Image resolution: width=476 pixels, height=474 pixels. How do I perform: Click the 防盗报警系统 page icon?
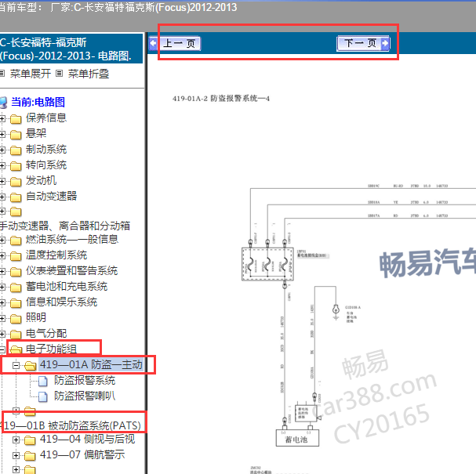point(43,382)
